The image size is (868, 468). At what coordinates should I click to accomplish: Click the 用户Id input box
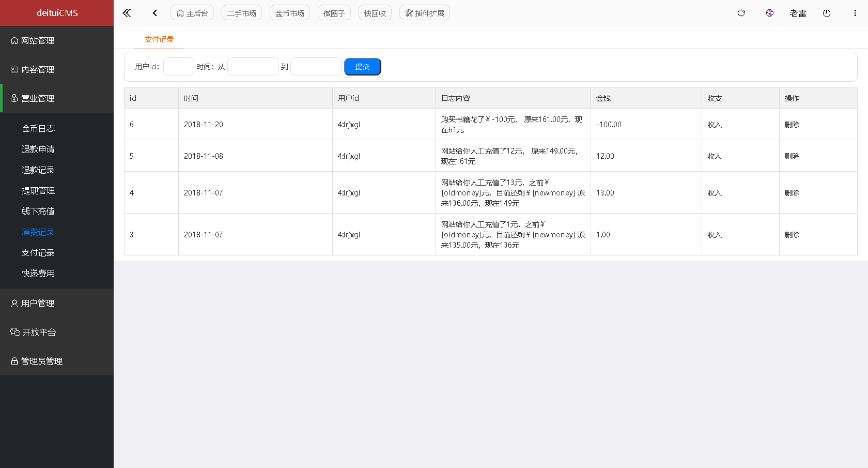pos(178,66)
